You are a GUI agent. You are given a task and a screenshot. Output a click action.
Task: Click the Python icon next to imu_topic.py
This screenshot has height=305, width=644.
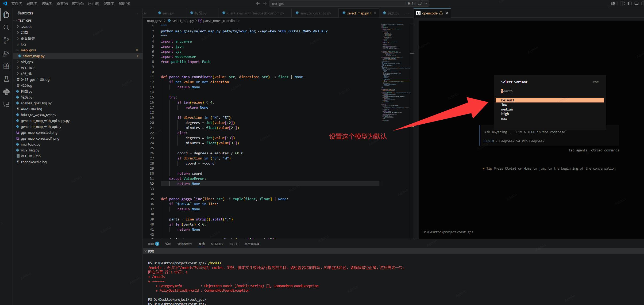point(18,144)
